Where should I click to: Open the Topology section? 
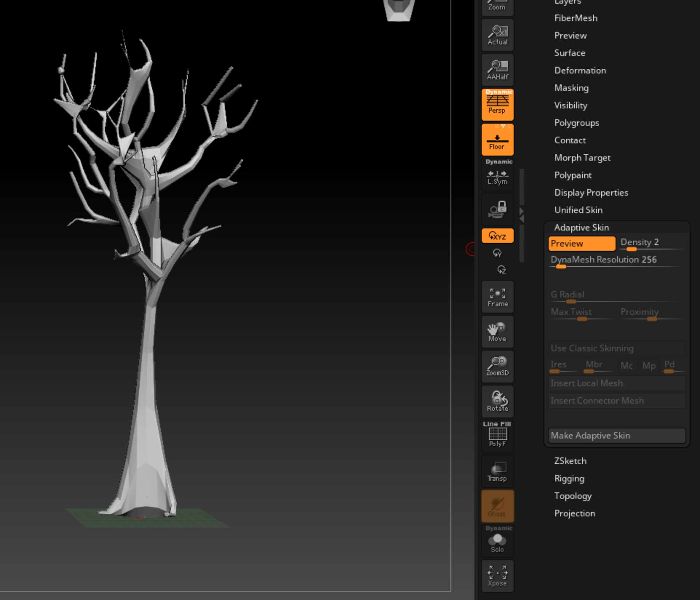(573, 496)
